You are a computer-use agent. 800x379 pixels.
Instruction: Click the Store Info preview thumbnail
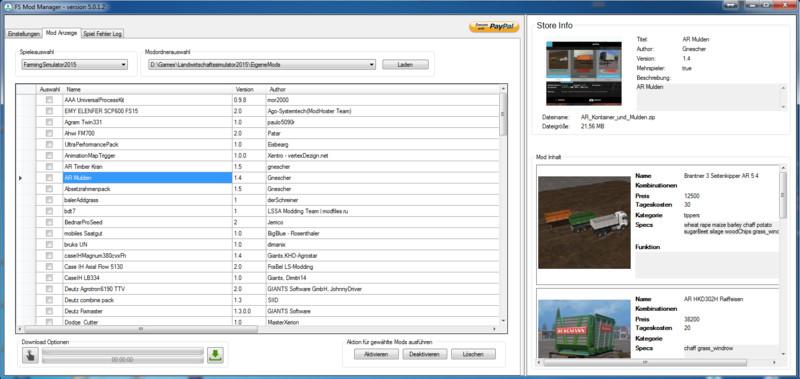584,73
